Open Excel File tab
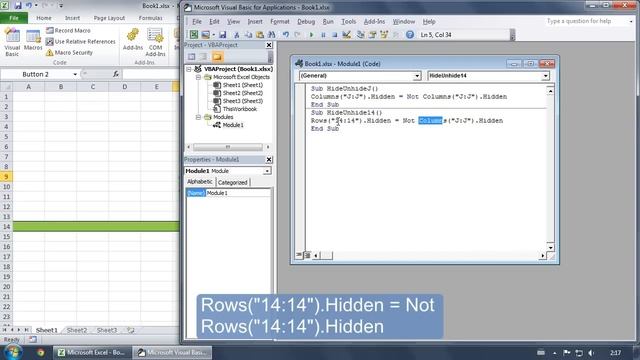Image resolution: width=640 pixels, height=360 pixels. 14,18
